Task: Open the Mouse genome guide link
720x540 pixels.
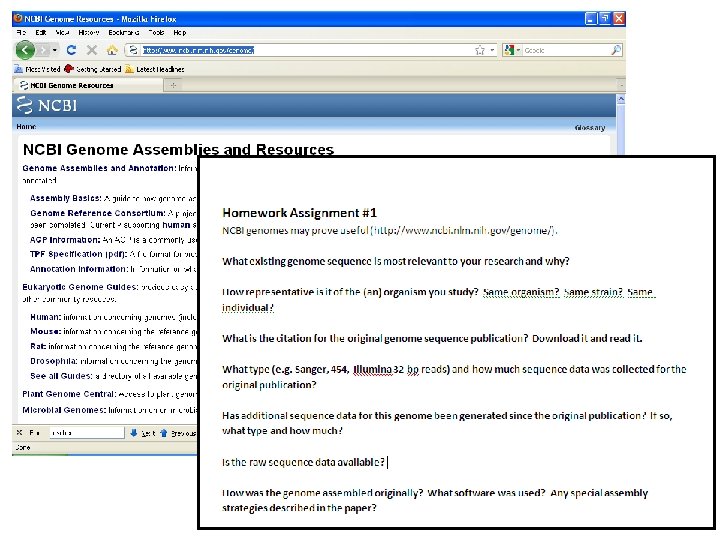Action: click(45, 332)
